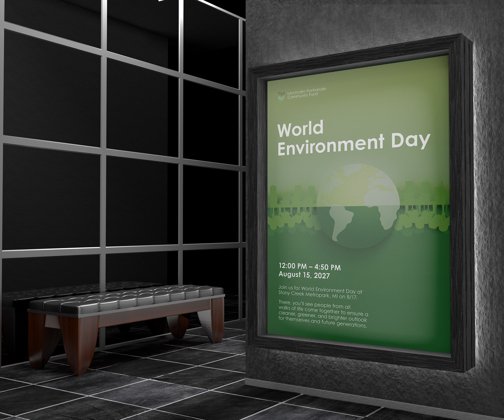Click the globe illustration on the poster
This screenshot has height=420, width=504.
tap(358, 206)
